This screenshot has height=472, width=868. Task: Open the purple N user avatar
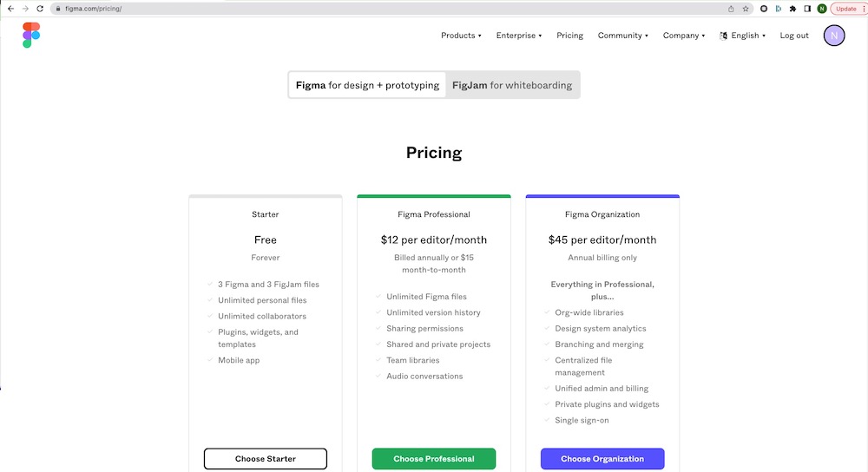pyautogui.click(x=833, y=36)
